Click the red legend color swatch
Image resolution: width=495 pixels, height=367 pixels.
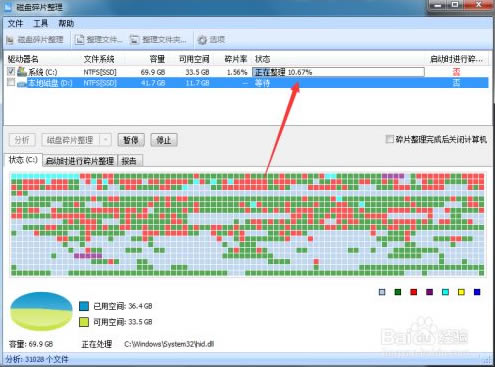pyautogui.click(x=414, y=292)
